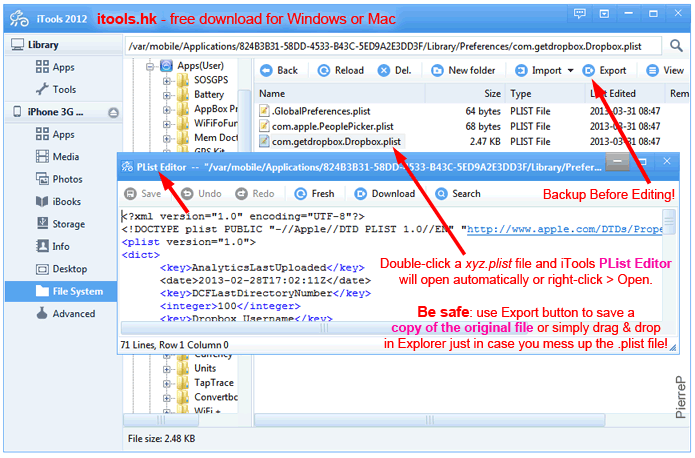Open the Storage section

click(60, 224)
